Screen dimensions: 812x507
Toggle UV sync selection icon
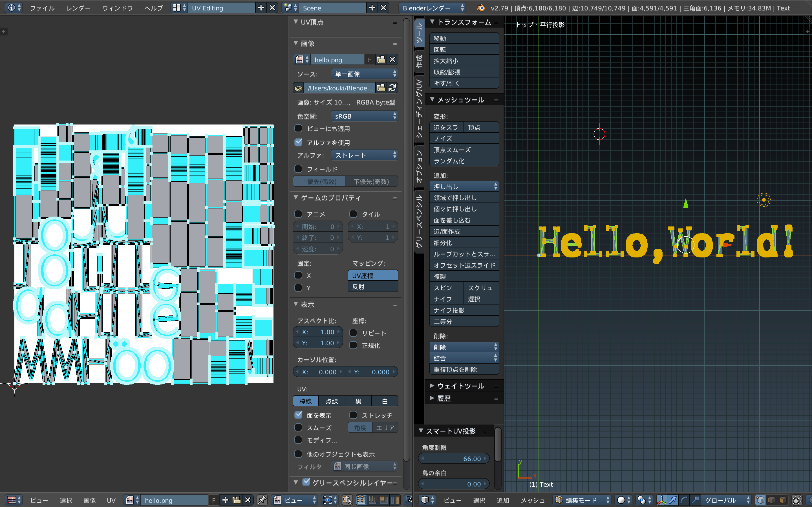[x=347, y=500]
